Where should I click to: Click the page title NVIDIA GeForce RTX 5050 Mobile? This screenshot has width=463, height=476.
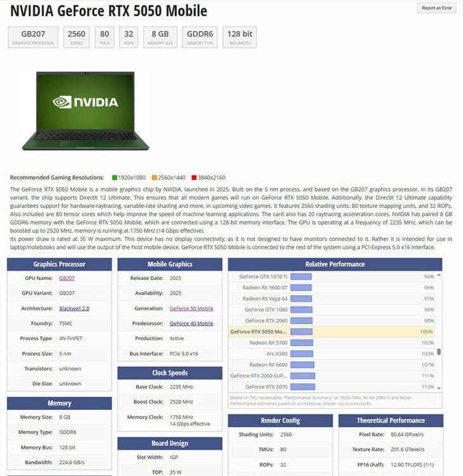[x=108, y=11]
